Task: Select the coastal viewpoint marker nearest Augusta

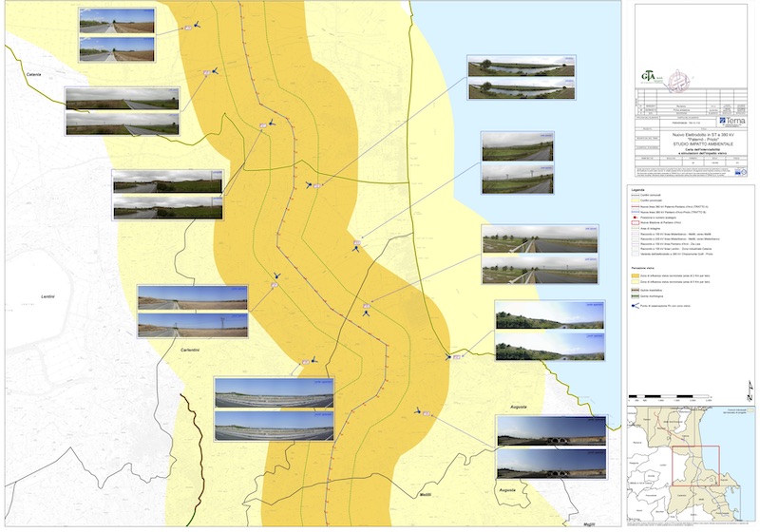Action: tap(449, 356)
